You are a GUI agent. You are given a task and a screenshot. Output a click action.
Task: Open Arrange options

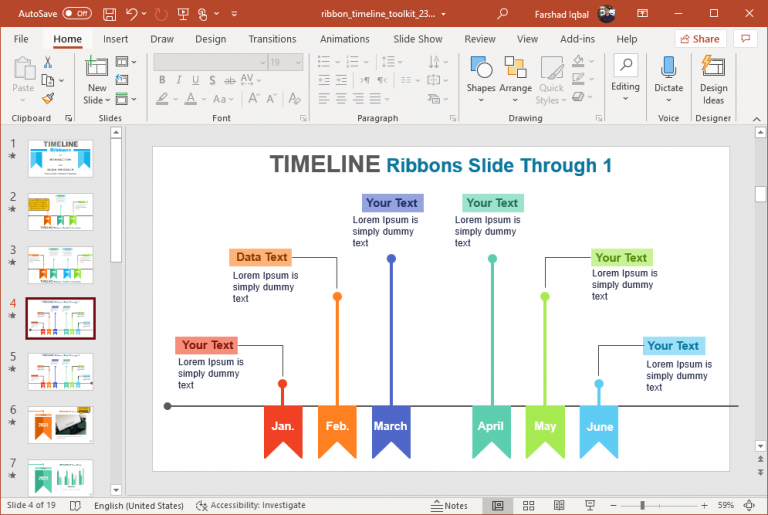(x=515, y=79)
